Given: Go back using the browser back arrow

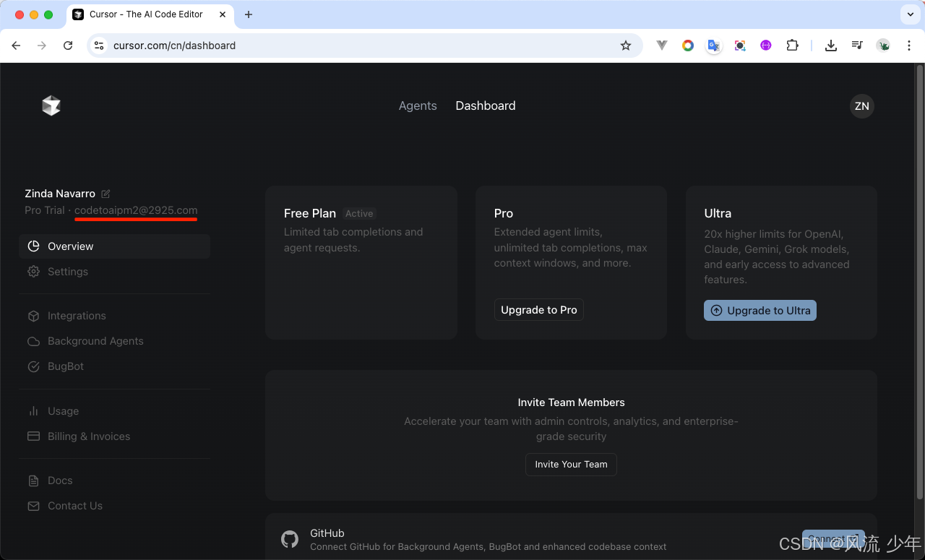Looking at the screenshot, I should point(16,46).
